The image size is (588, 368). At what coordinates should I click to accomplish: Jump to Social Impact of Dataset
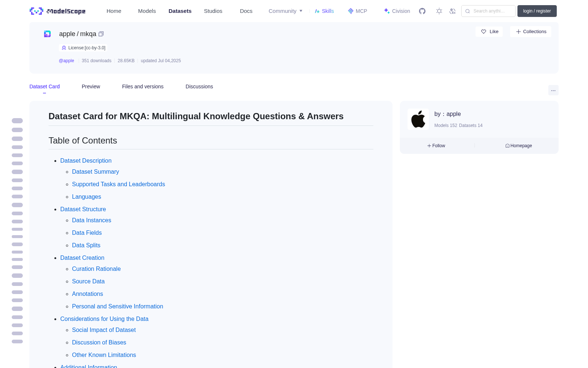[x=104, y=330]
